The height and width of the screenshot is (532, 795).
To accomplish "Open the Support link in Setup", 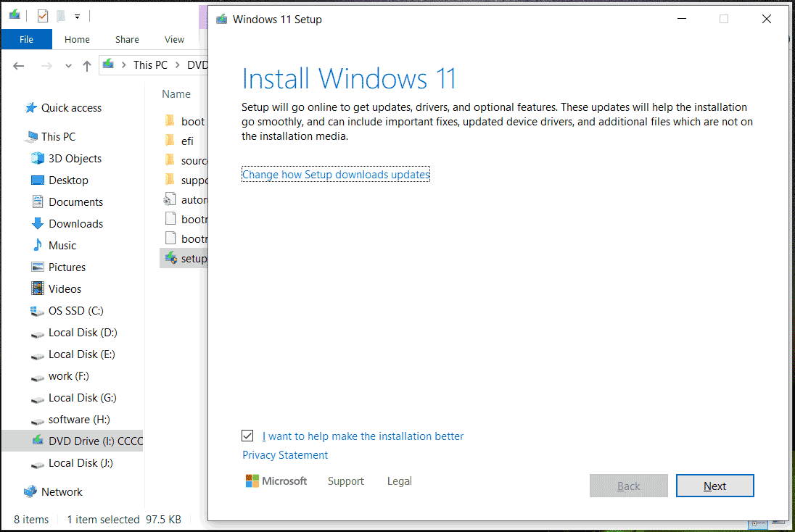I will [x=346, y=481].
